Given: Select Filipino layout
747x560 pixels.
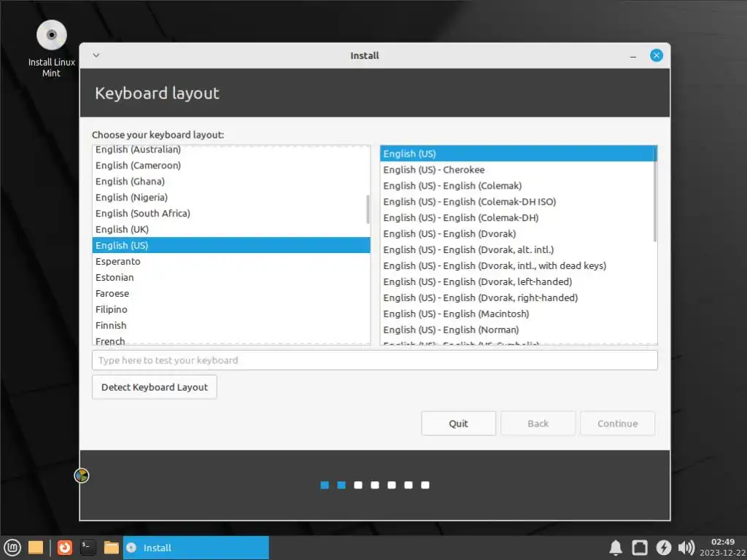Looking at the screenshot, I should click(x=231, y=309).
